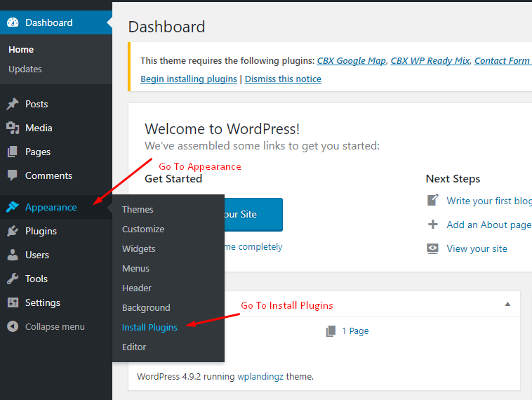
Task: Click the Appearance paintbrush icon
Action: click(13, 206)
